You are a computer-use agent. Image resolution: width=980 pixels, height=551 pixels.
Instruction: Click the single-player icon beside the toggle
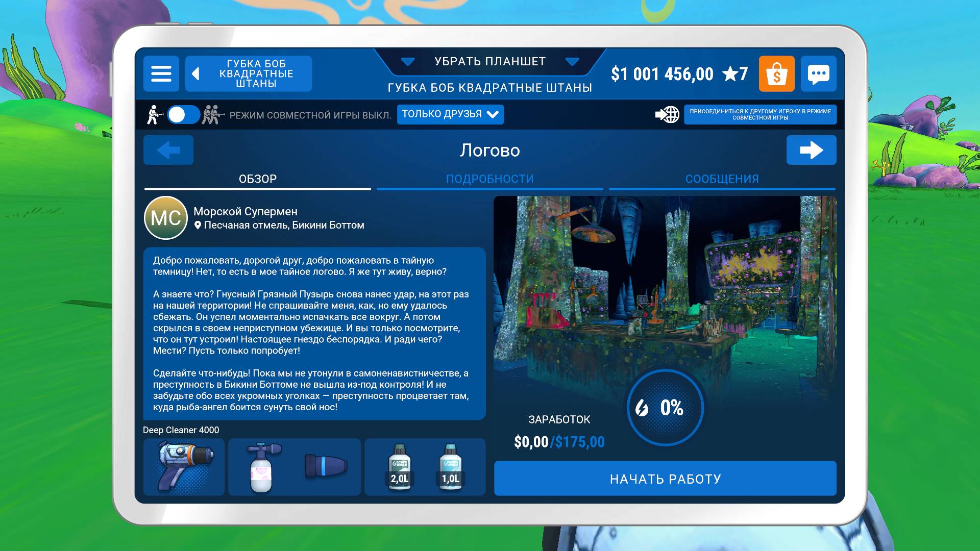click(x=154, y=115)
